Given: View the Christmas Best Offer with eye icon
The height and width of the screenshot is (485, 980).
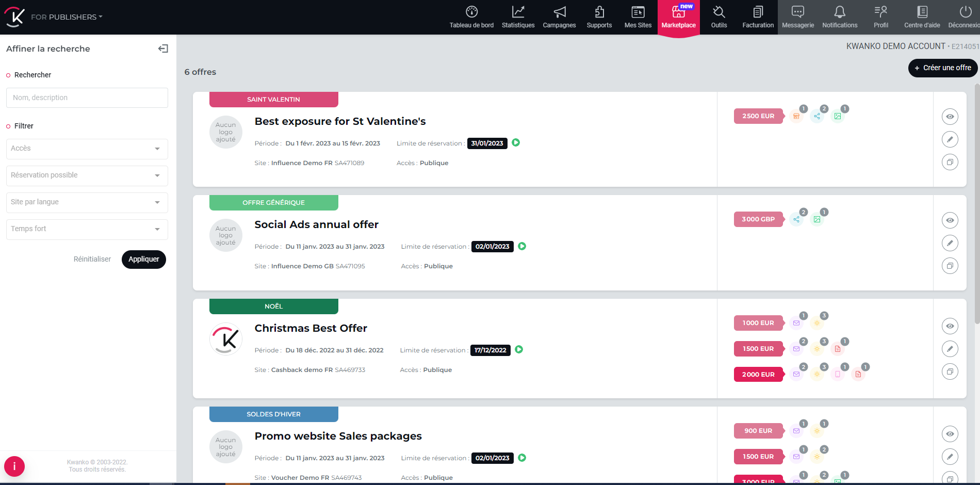Looking at the screenshot, I should (950, 326).
